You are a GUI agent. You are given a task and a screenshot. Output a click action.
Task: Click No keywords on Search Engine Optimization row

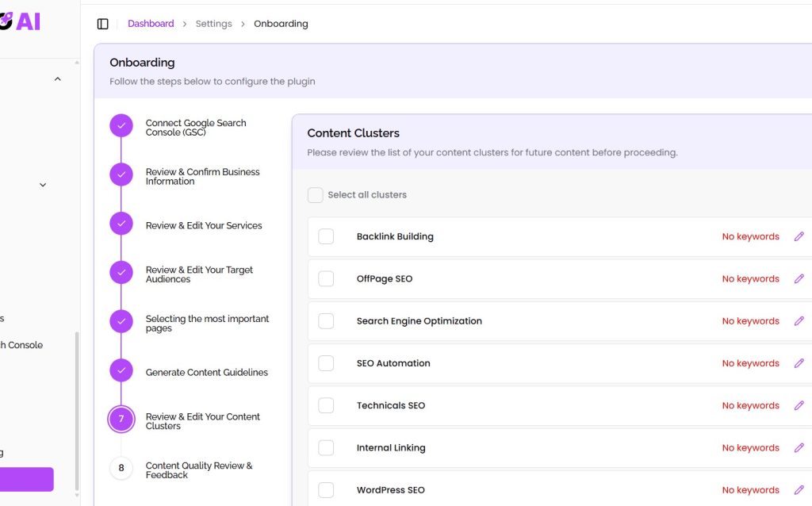click(750, 321)
